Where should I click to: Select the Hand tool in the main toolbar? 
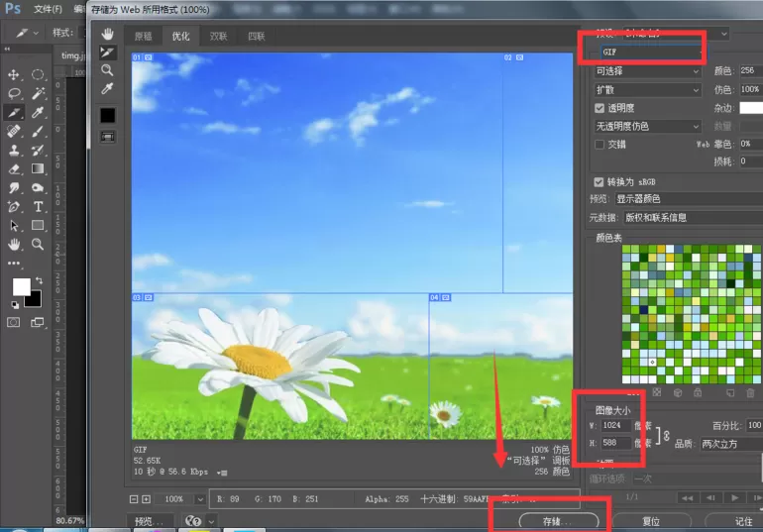14,244
